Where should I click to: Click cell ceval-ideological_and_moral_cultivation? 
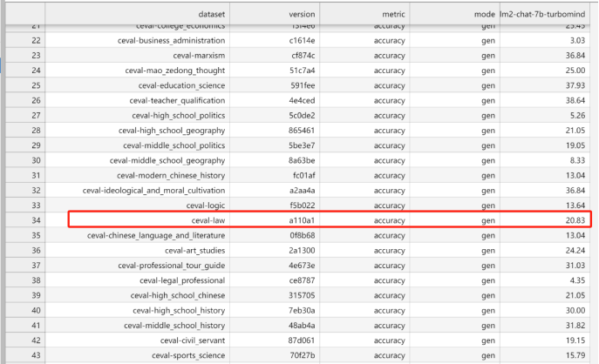point(137,191)
